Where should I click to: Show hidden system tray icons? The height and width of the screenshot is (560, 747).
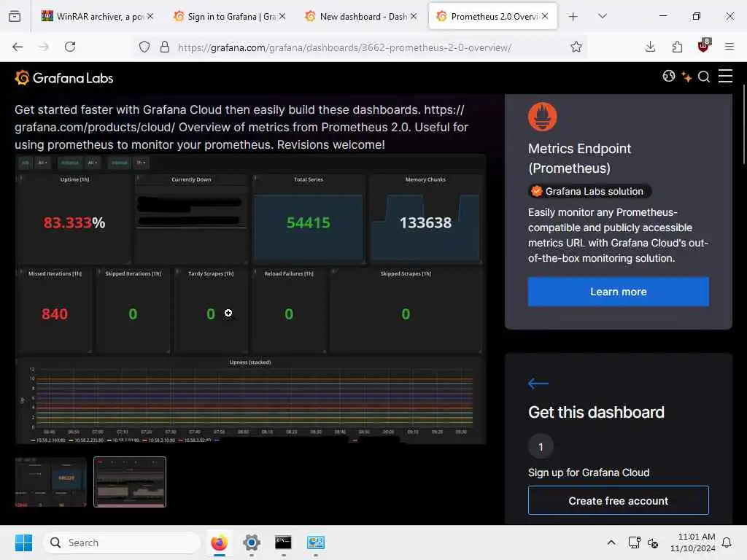point(611,542)
